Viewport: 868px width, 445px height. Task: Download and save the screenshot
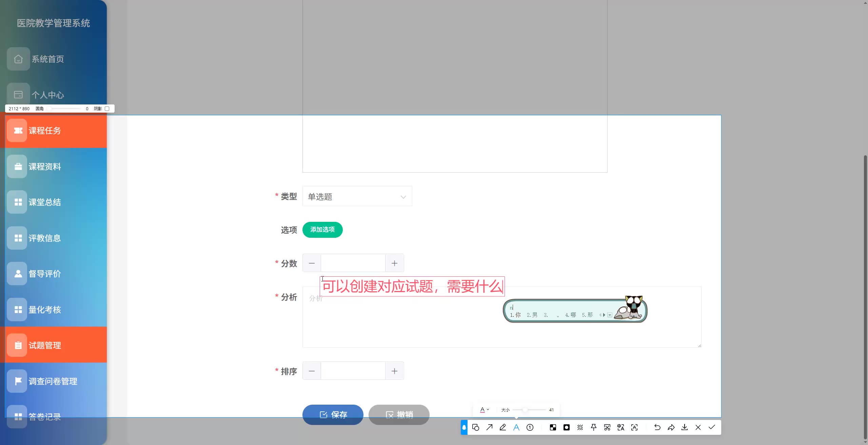pyautogui.click(x=685, y=427)
